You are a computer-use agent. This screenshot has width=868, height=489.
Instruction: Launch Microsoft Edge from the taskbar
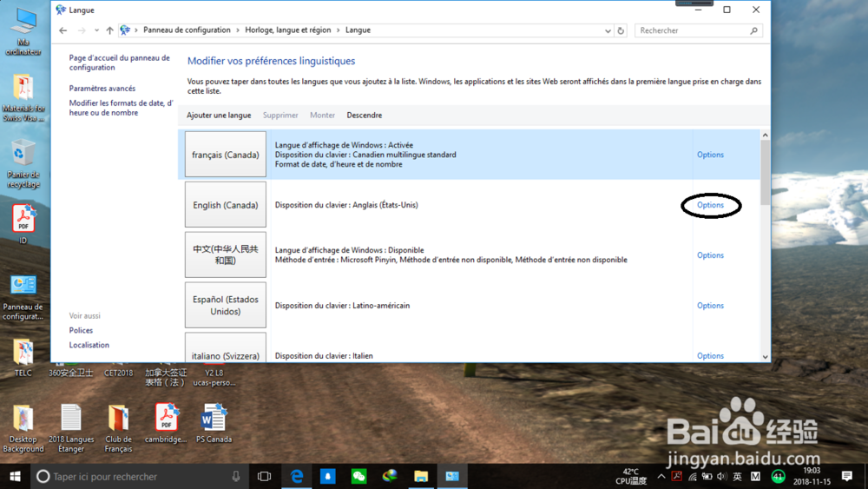pos(297,476)
